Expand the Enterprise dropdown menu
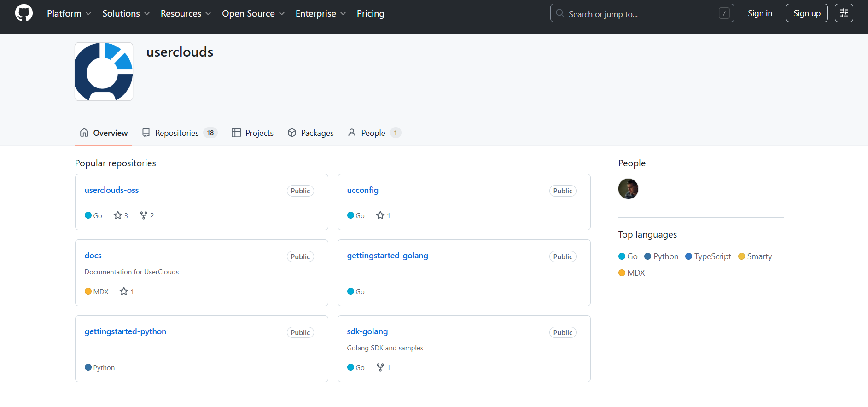 [x=320, y=13]
